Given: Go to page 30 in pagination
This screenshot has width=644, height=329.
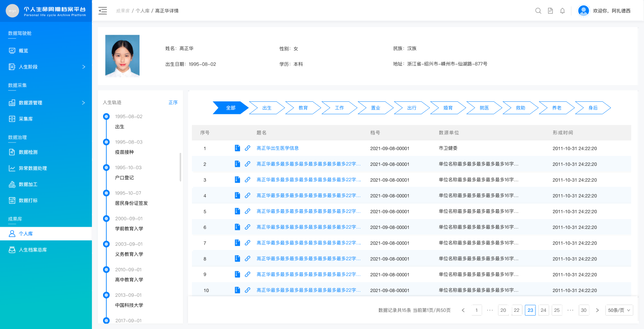Looking at the screenshot, I should click(583, 310).
